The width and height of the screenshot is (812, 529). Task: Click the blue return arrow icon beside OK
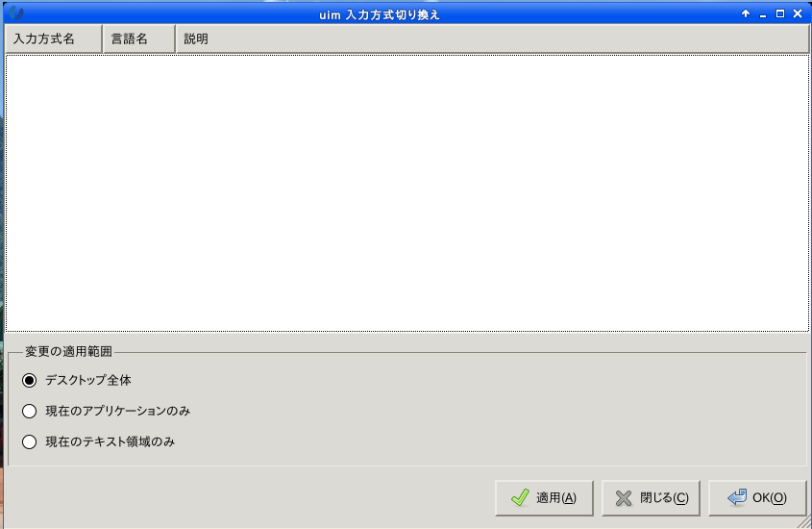pyautogui.click(x=737, y=497)
